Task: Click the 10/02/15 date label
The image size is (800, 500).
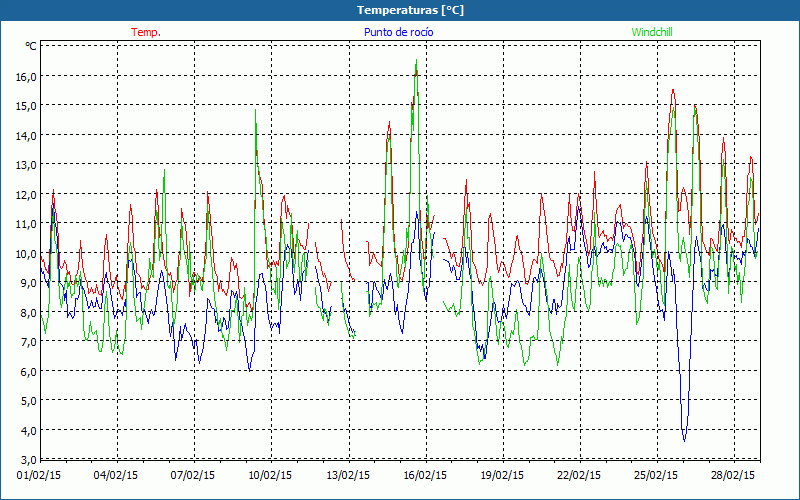Action: pos(270,475)
